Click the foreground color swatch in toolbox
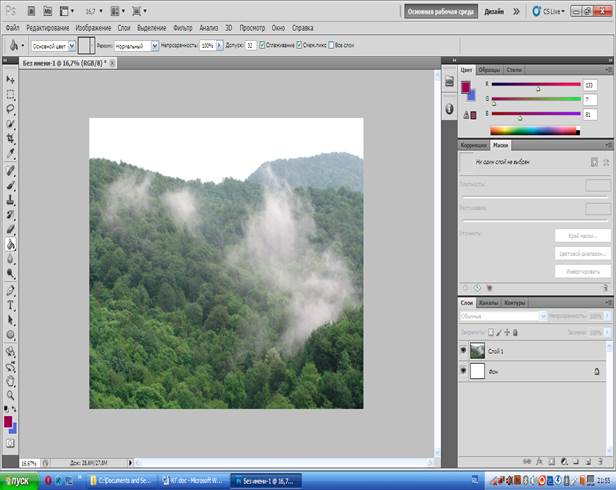The width and height of the screenshot is (616, 490). pyautogui.click(x=8, y=422)
